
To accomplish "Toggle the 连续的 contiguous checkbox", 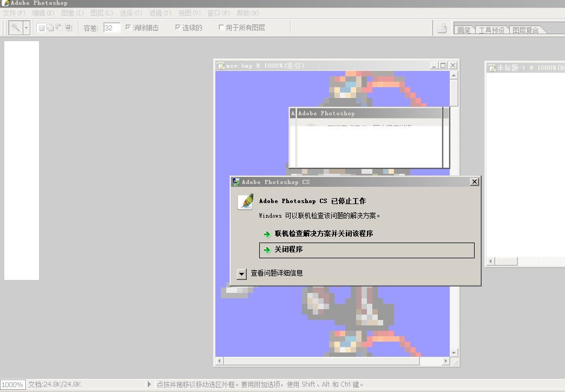I will 178,27.
